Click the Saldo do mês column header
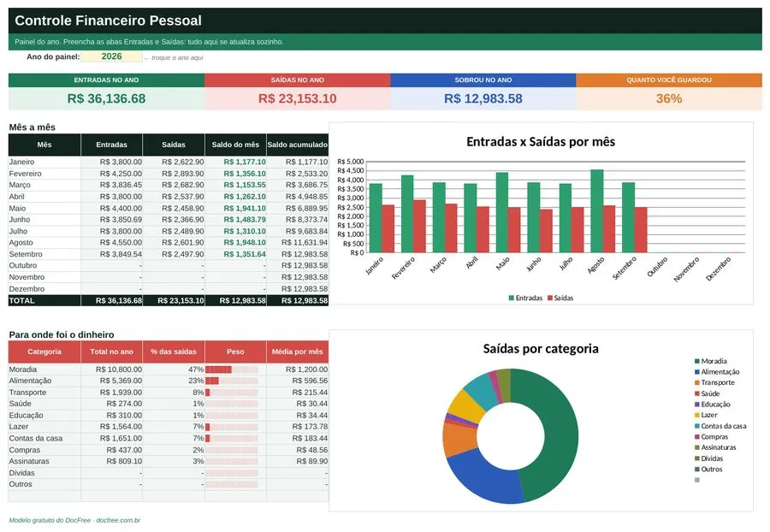Screen dimensions: 770x532 coord(235,145)
